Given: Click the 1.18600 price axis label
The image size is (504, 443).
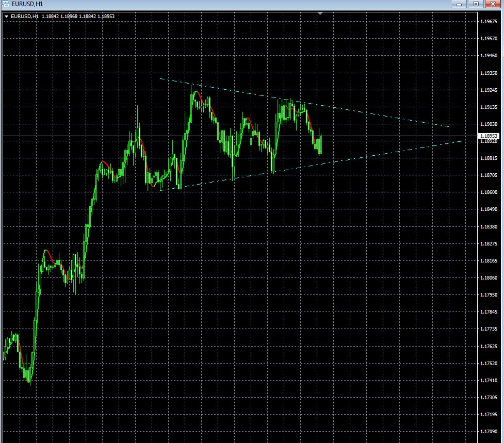Looking at the screenshot, I should point(489,192).
